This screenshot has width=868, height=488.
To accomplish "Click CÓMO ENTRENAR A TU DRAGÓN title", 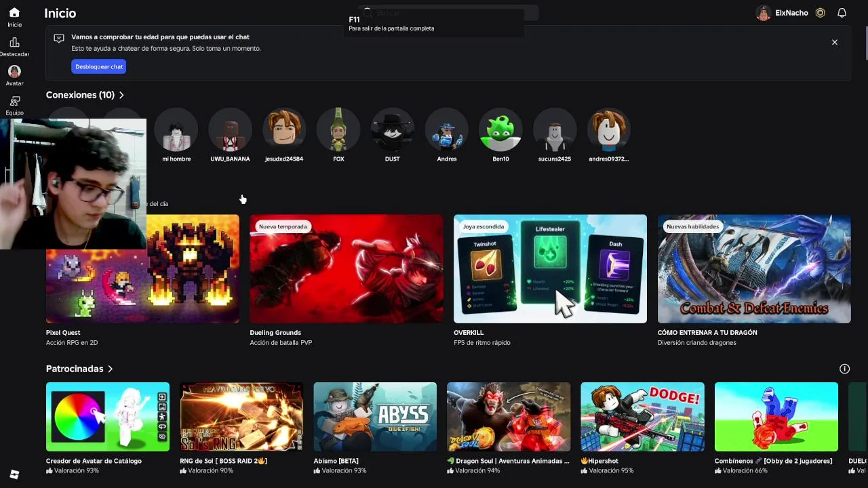I will click(x=707, y=333).
